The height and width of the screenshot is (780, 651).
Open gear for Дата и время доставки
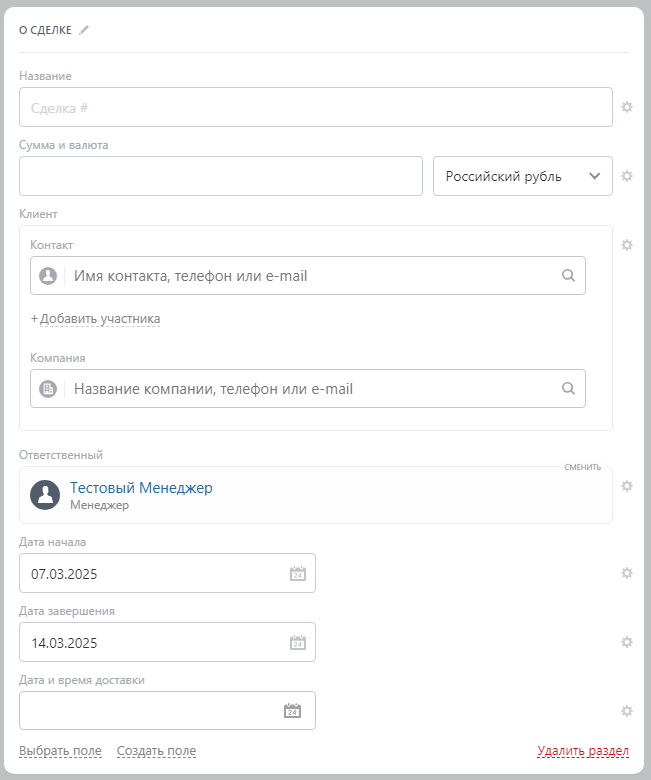(x=627, y=711)
